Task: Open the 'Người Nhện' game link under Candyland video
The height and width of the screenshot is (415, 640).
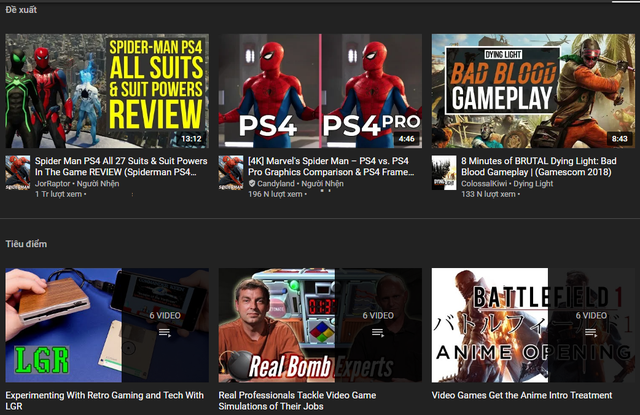Action: (x=322, y=184)
